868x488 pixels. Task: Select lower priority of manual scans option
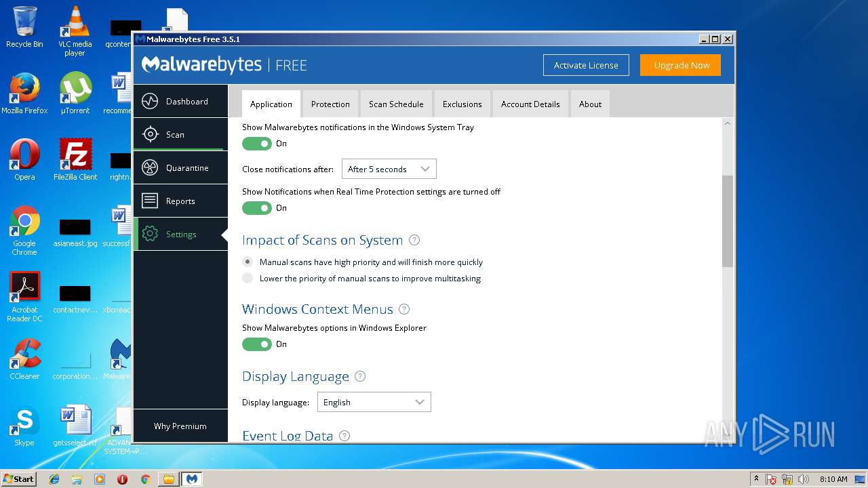[248, 278]
